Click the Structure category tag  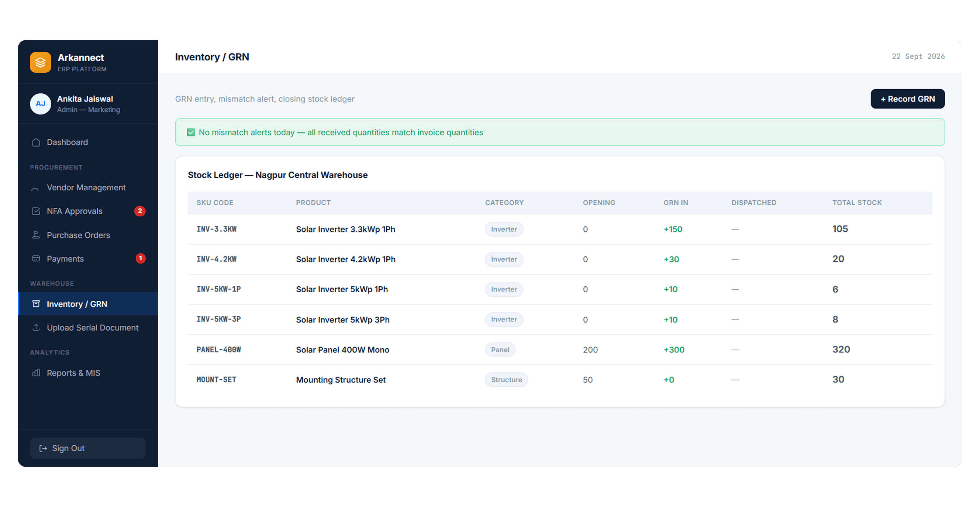(506, 380)
